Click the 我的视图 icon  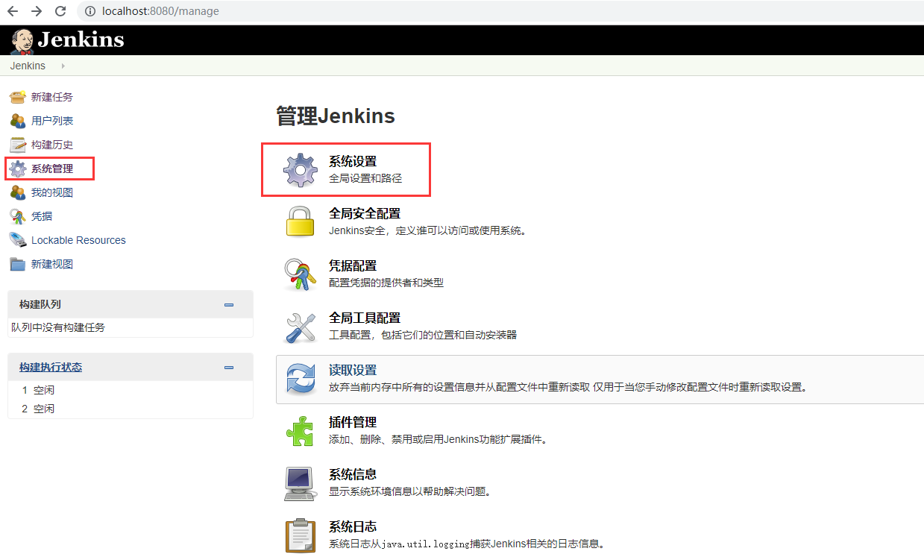(18, 192)
